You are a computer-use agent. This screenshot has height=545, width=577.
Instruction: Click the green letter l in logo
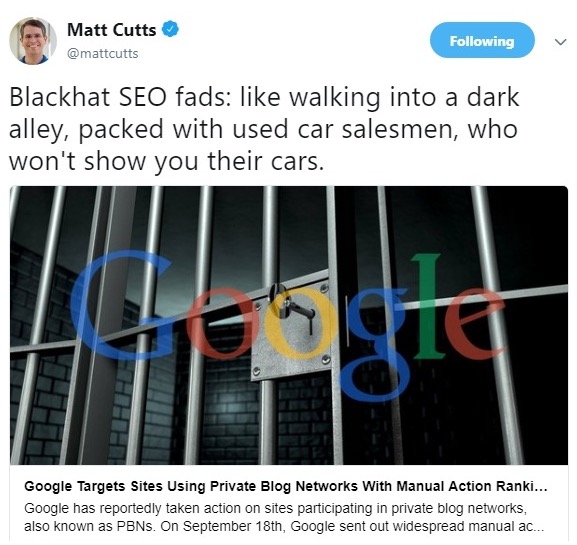coord(427,306)
